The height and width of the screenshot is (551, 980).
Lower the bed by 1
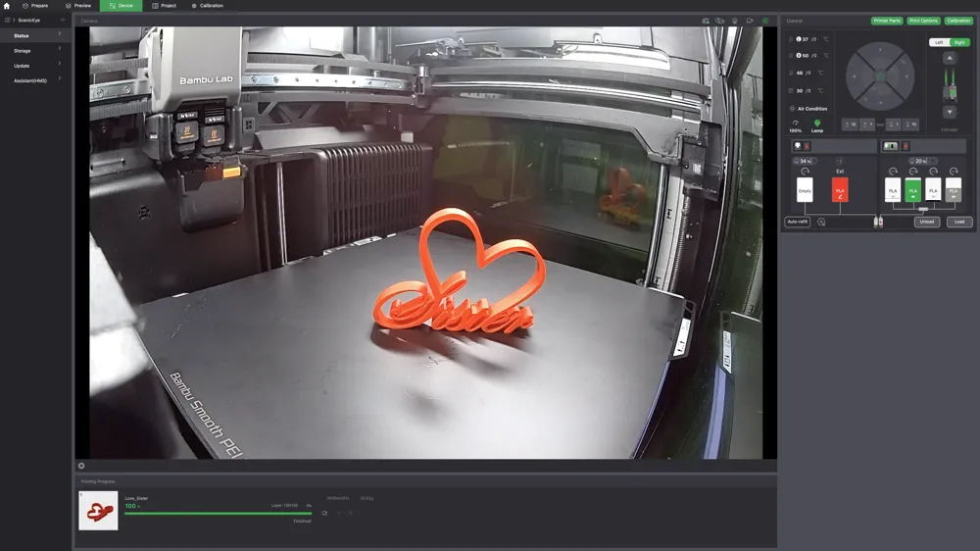tap(894, 125)
